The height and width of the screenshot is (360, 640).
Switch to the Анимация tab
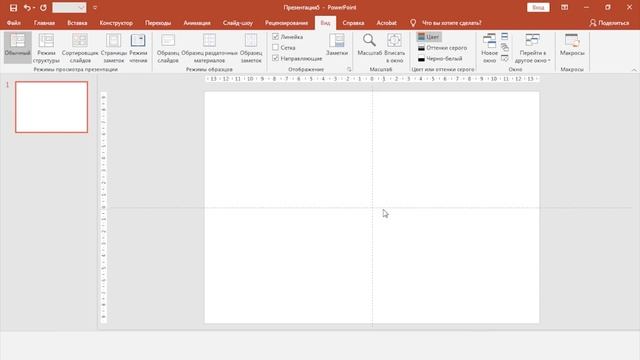(197, 23)
